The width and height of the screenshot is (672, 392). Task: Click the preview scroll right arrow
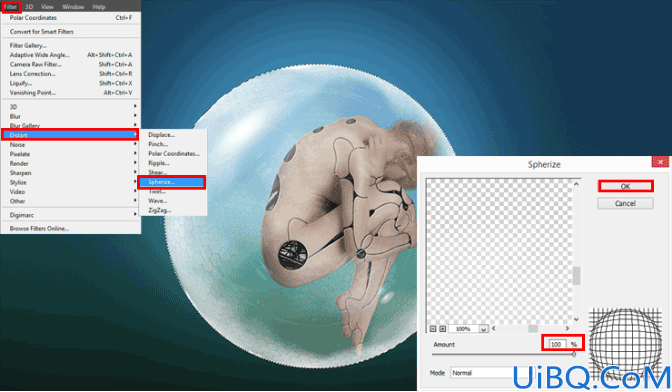coord(567,329)
